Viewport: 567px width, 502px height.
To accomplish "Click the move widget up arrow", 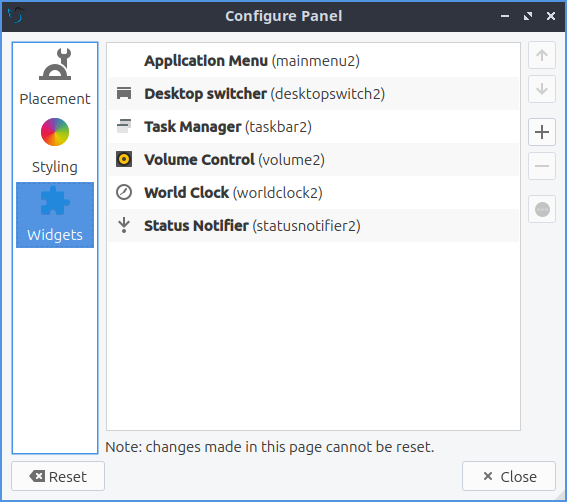I will 542,55.
